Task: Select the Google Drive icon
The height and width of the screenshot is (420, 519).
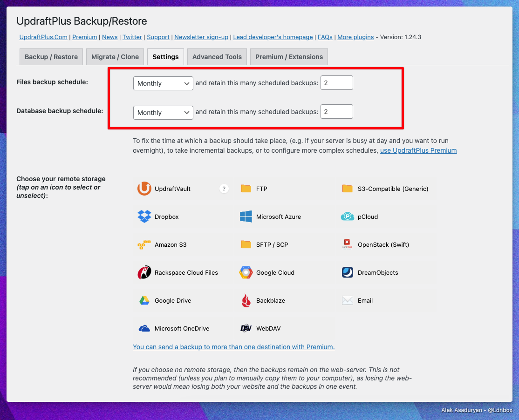Action: 144,300
